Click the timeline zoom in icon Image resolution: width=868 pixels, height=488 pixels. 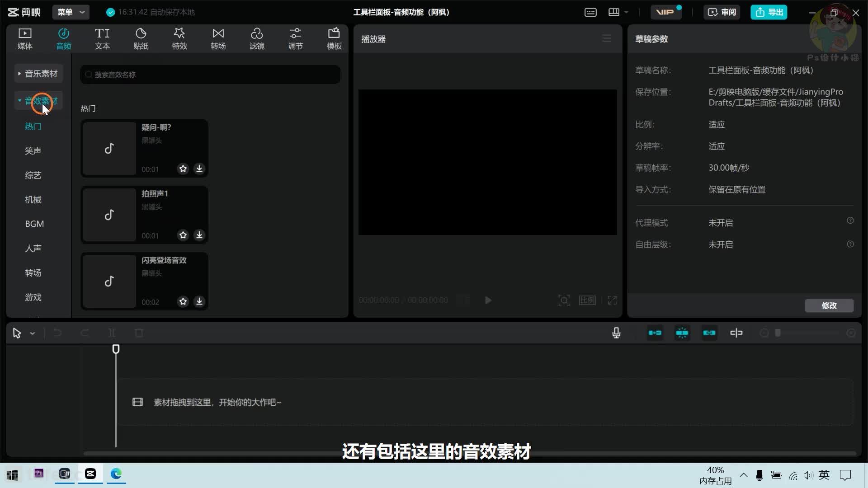coord(851,333)
